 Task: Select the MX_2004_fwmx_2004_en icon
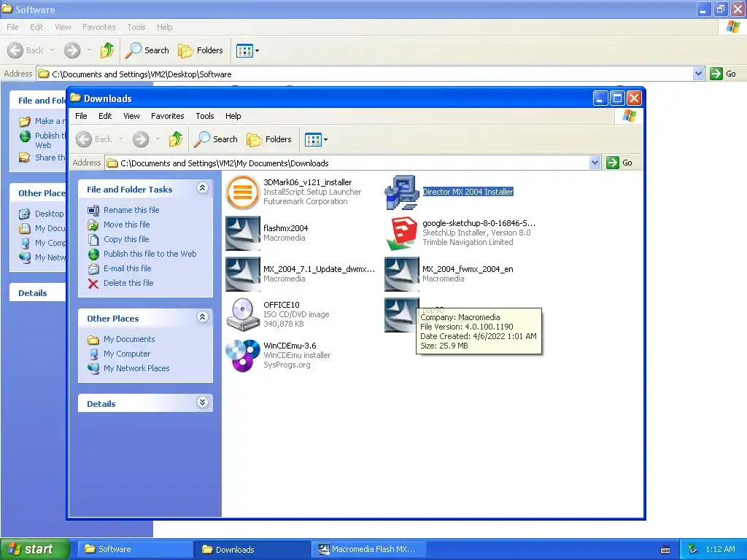click(x=402, y=274)
